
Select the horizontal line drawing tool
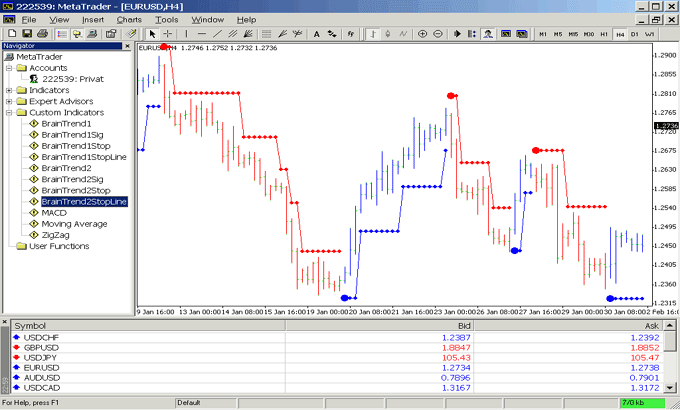pyautogui.click(x=200, y=33)
